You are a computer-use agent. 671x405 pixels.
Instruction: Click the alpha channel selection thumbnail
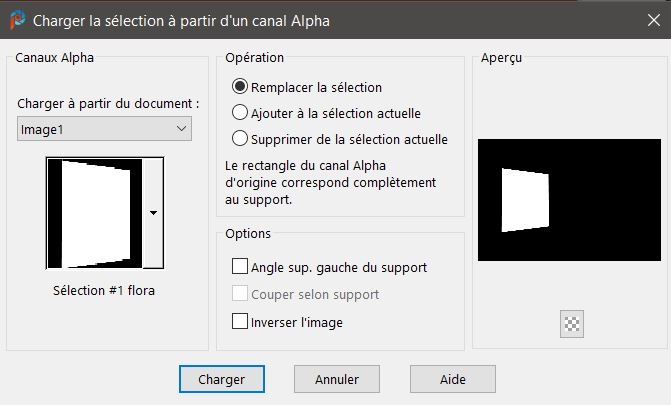pos(95,212)
